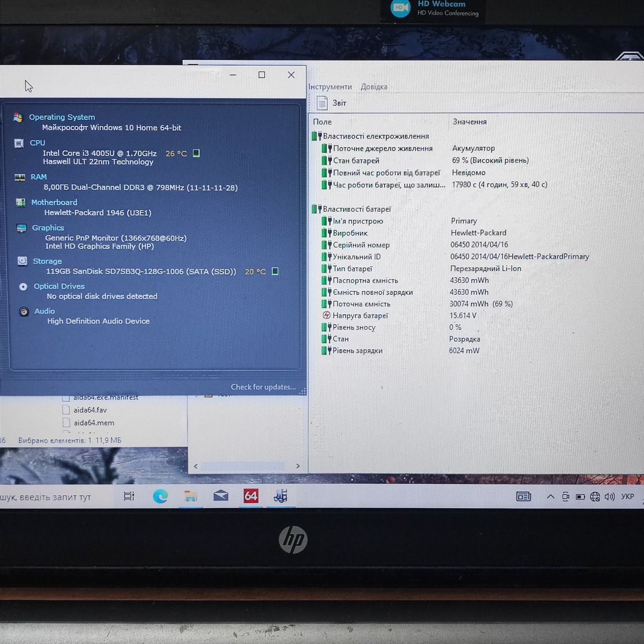Image resolution: width=644 pixels, height=644 pixels.
Task: Click the Motherboard icon in Speccy
Action: (21, 202)
